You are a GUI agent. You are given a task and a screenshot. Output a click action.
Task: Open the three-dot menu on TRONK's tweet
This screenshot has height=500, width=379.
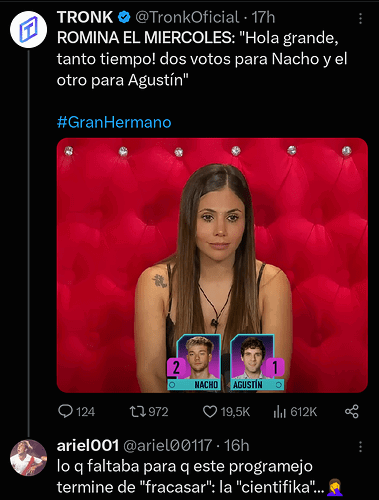(x=360, y=19)
